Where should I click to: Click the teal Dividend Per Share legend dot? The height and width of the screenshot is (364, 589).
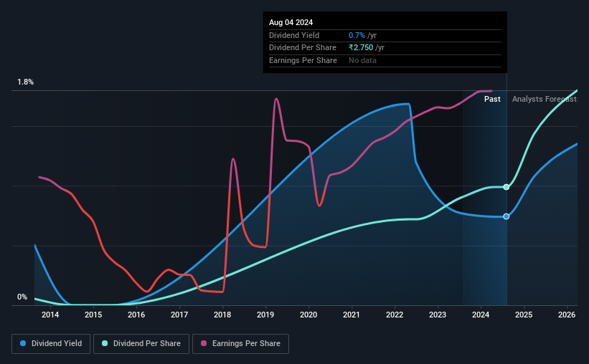click(105, 343)
